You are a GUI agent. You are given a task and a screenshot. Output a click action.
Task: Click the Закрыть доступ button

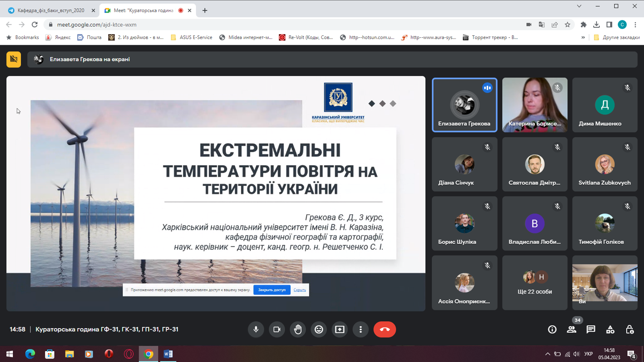click(x=272, y=290)
